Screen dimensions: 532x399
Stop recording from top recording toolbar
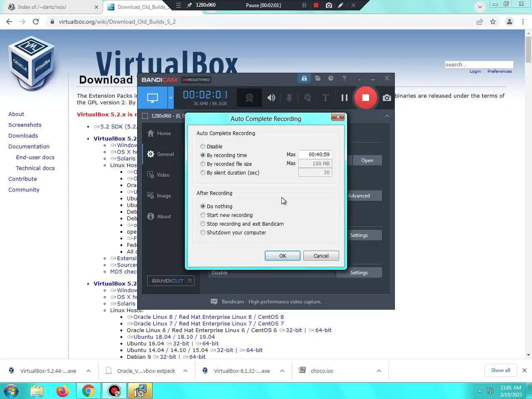tap(316, 5)
